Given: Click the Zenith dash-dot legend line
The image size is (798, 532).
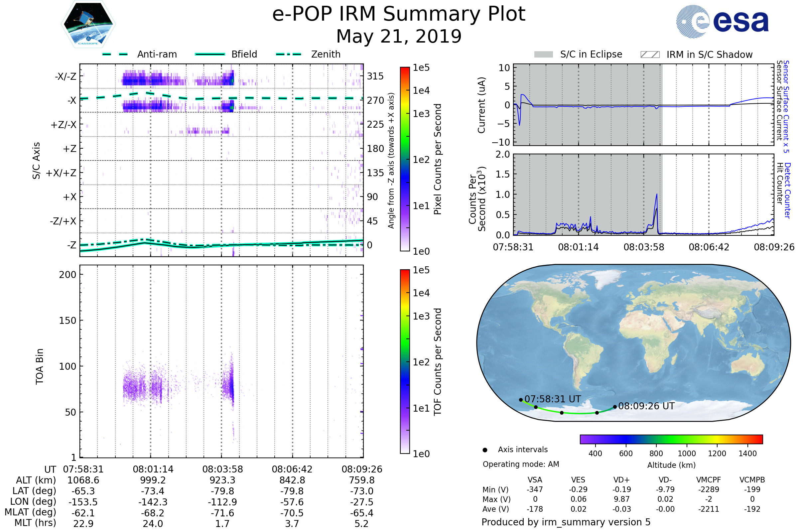Looking at the screenshot, I should point(288,54).
